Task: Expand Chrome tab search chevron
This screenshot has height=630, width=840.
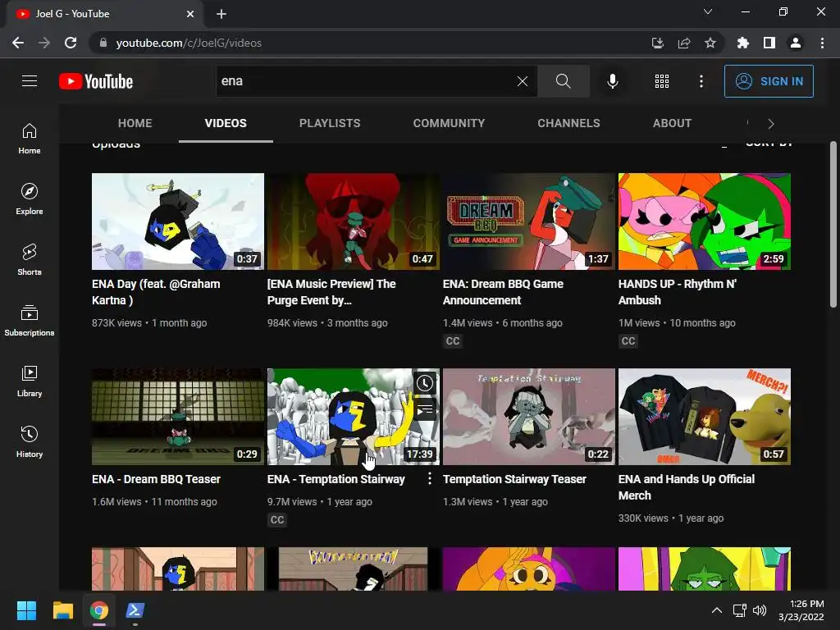Action: point(708,11)
